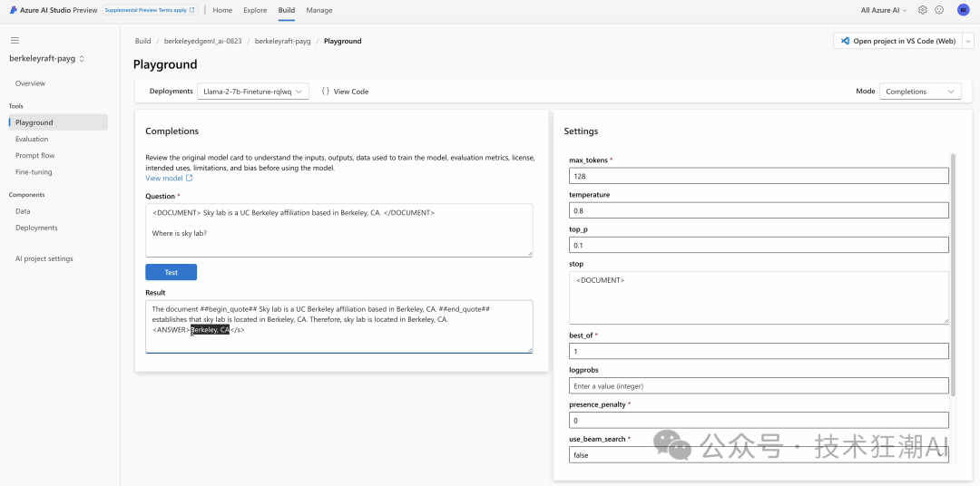Image resolution: width=980 pixels, height=486 pixels.
Task: Click the blue Test button
Action: [171, 272]
